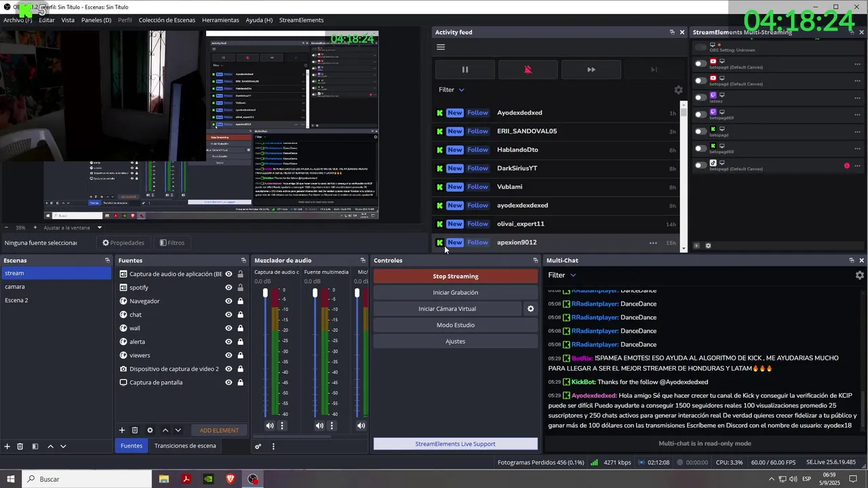Enable the ladexz Twitch streaming toggle

701,97
